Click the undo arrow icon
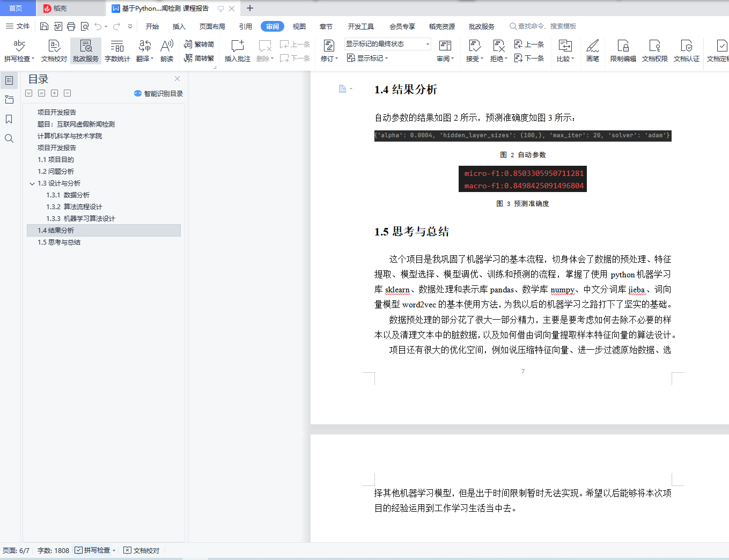Viewport: 729px width, 560px height. coord(98,26)
